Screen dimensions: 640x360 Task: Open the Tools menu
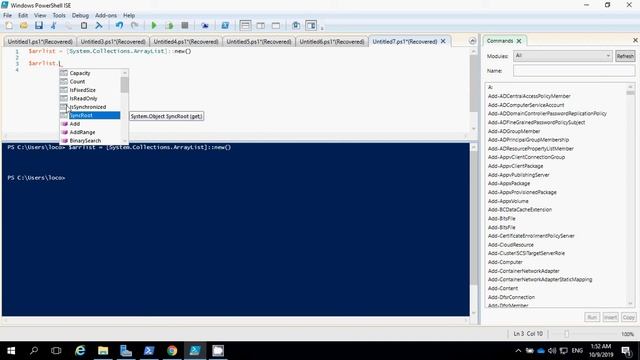[x=59, y=16]
